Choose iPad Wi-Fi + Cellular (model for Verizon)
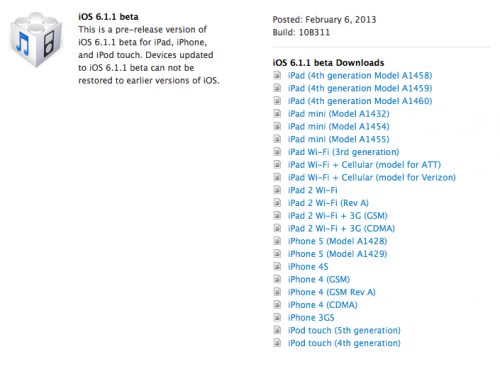The image size is (500, 366). click(372, 177)
